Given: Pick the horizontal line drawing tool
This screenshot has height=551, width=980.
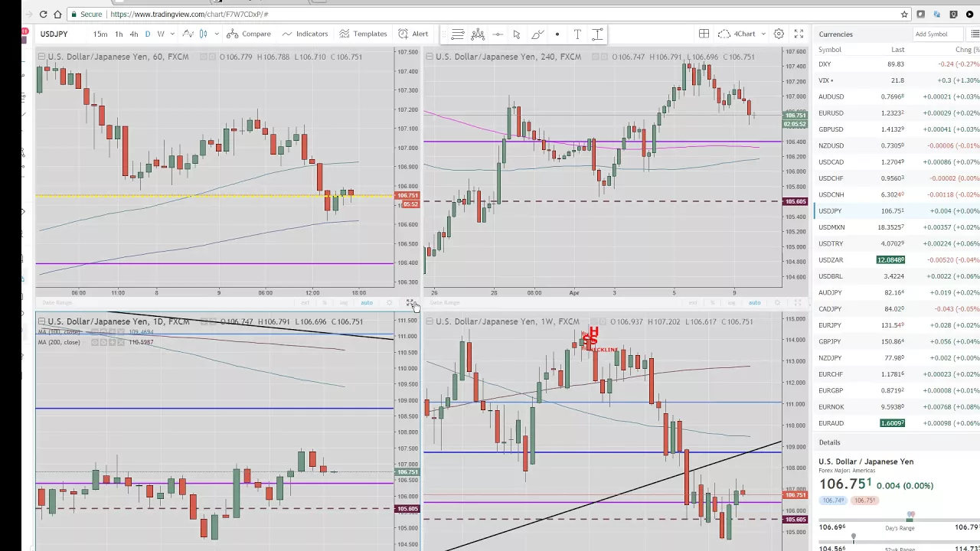Looking at the screenshot, I should [x=498, y=34].
